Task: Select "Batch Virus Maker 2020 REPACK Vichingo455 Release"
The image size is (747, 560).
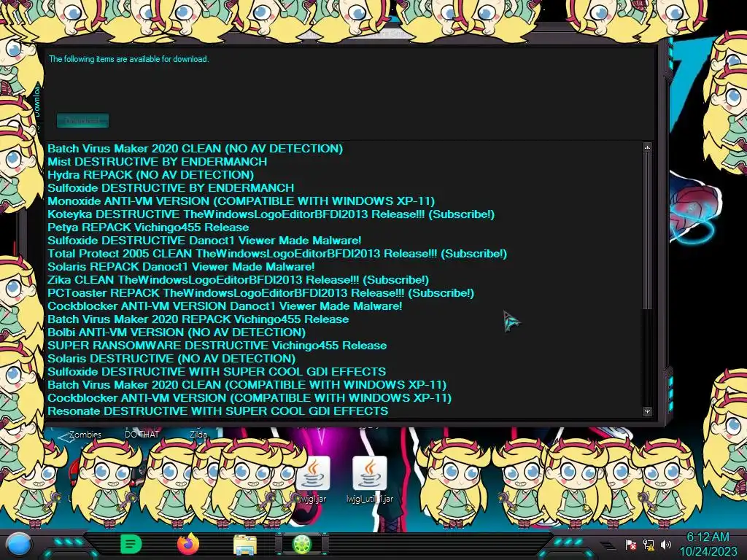Action: coord(198,319)
